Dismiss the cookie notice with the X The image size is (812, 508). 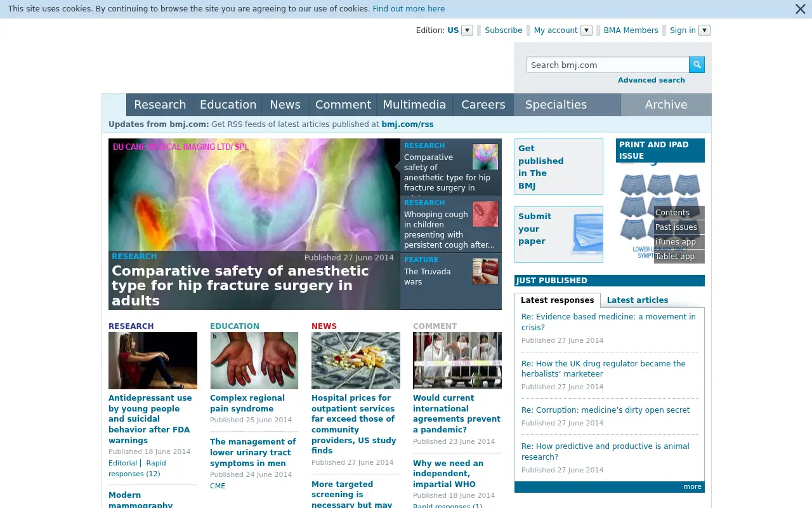click(x=800, y=9)
